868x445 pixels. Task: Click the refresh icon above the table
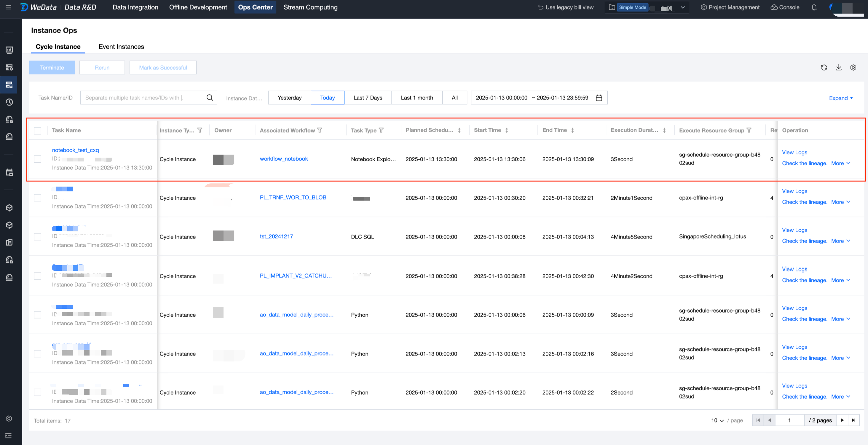point(824,67)
